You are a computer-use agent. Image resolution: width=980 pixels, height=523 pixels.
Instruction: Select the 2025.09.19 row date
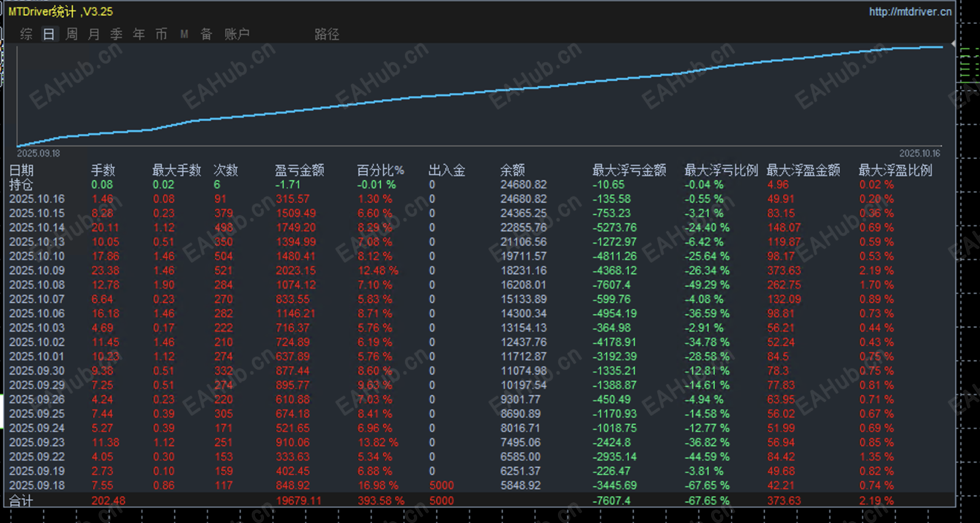(37, 471)
